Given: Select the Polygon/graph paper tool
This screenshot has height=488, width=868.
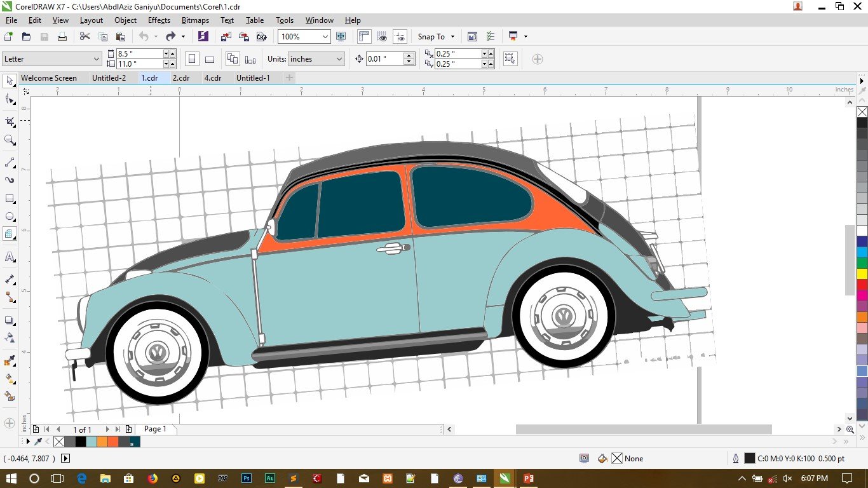Looking at the screenshot, I should tap(10, 234).
